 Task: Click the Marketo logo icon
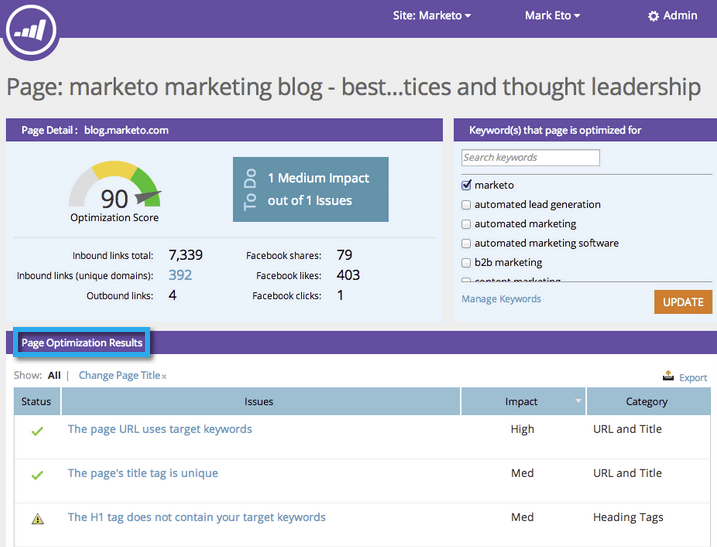pyautogui.click(x=29, y=28)
